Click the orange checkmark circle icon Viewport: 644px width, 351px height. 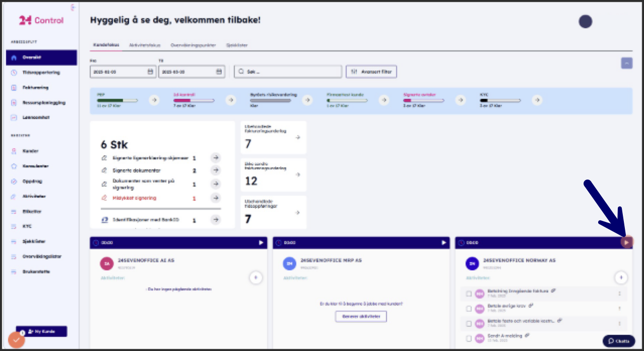coord(16,340)
